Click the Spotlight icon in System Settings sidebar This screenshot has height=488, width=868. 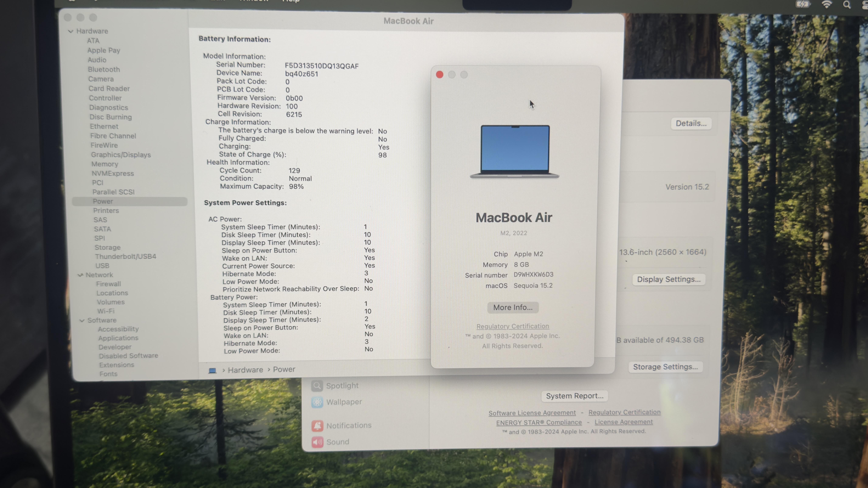click(x=317, y=386)
